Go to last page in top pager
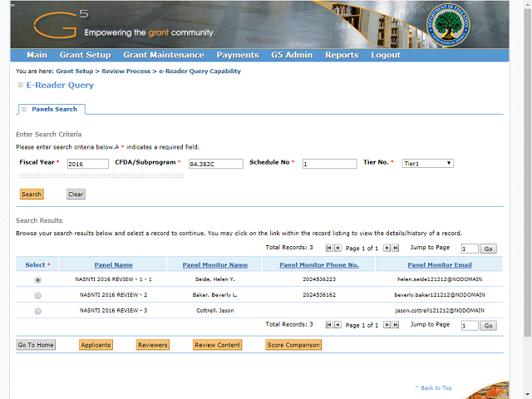This screenshot has width=532, height=399. (x=396, y=248)
